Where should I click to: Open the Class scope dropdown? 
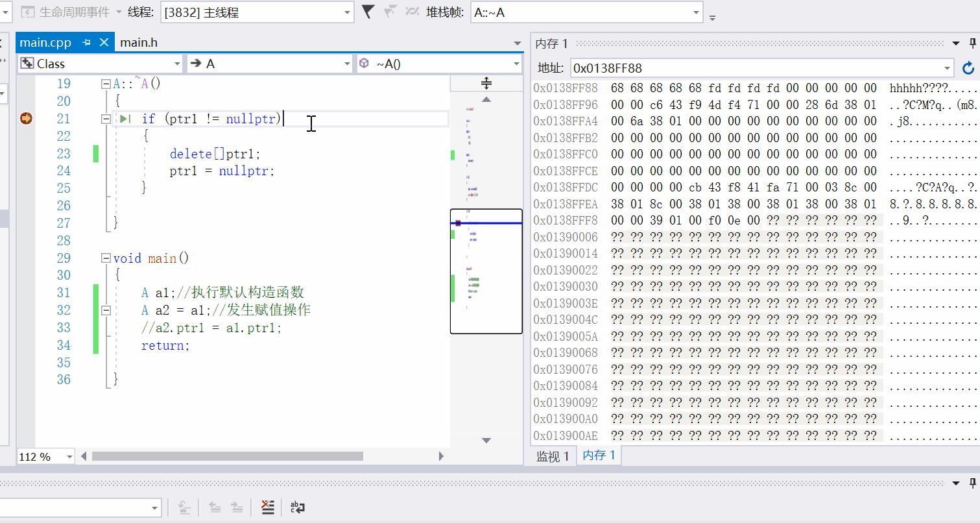(177, 64)
